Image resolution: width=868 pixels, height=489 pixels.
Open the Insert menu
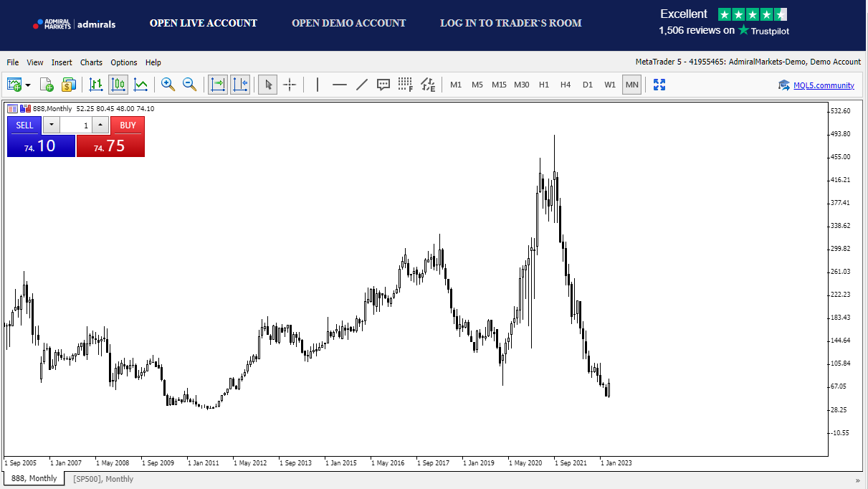(62, 62)
